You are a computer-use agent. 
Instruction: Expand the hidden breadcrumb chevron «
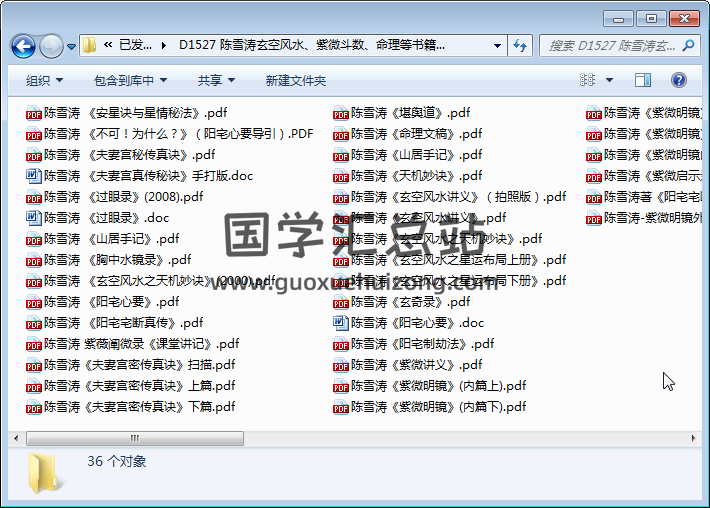[x=108, y=45]
